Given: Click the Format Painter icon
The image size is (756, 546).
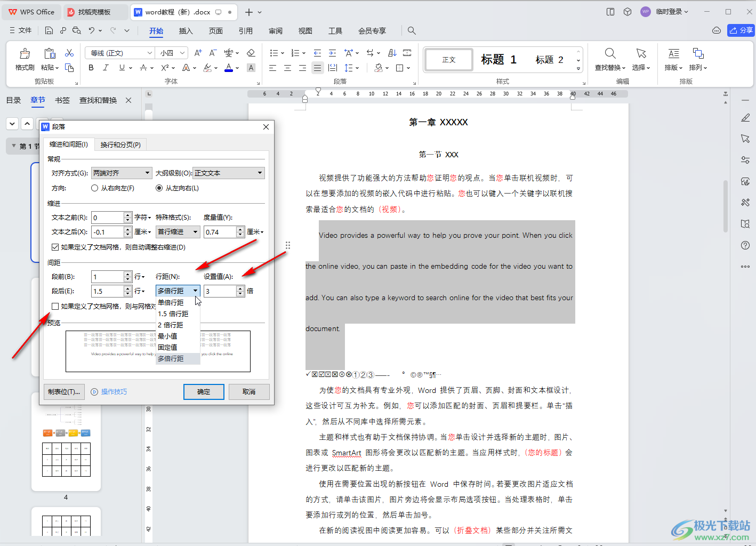Looking at the screenshot, I should pyautogui.click(x=25, y=53).
